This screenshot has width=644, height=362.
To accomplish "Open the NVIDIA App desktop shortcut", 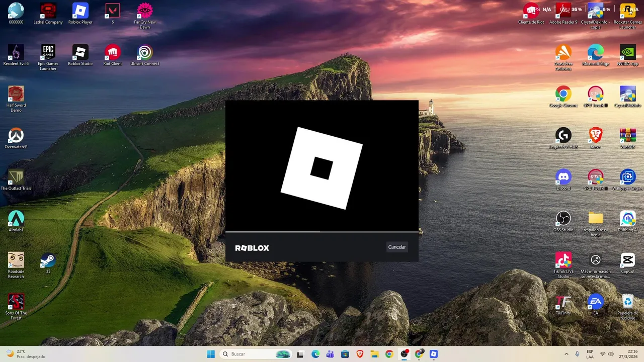I will [x=628, y=55].
